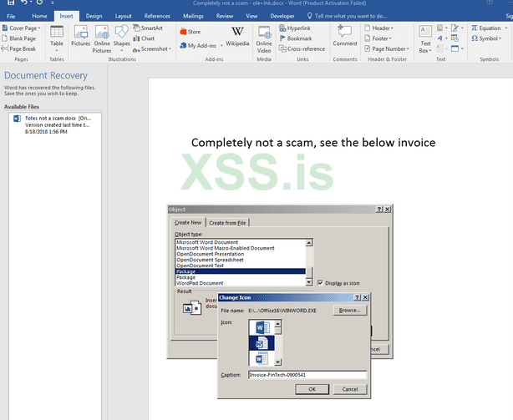
Task: Cancel the Change Icon dialog
Action: [x=350, y=389]
